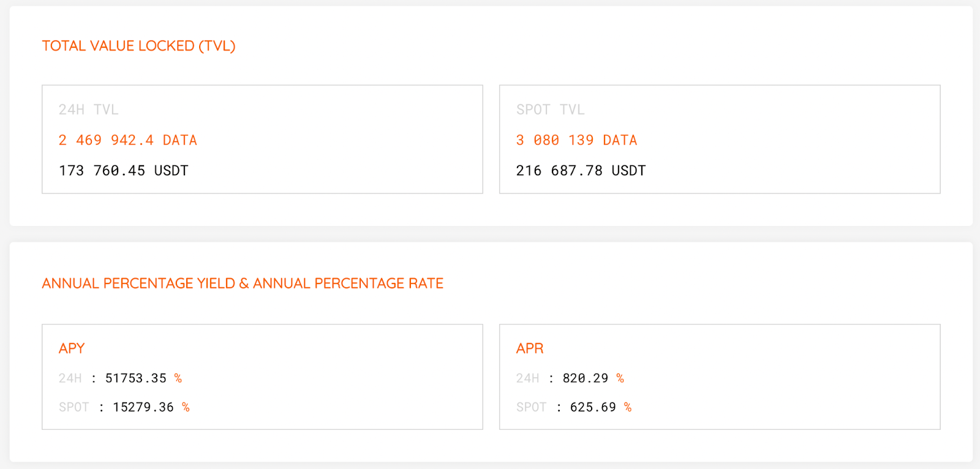Click the 173 760.45 USDT amount

point(123,171)
